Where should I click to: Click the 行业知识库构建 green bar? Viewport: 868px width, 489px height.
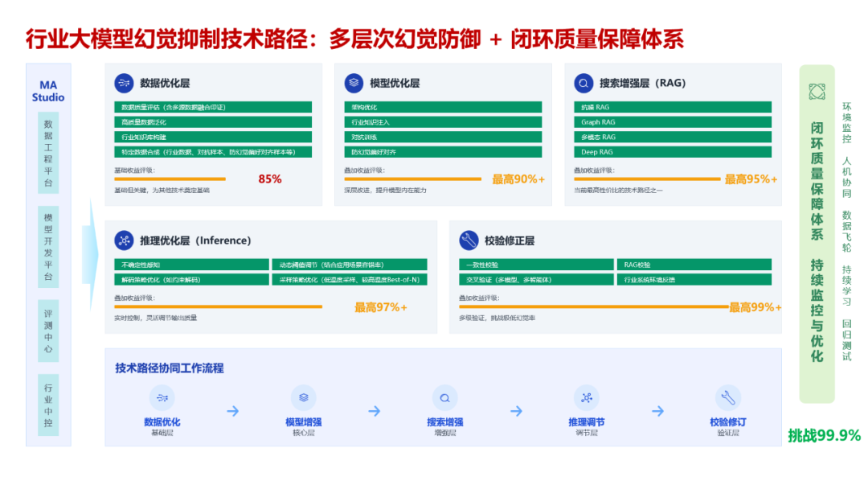coord(213,137)
